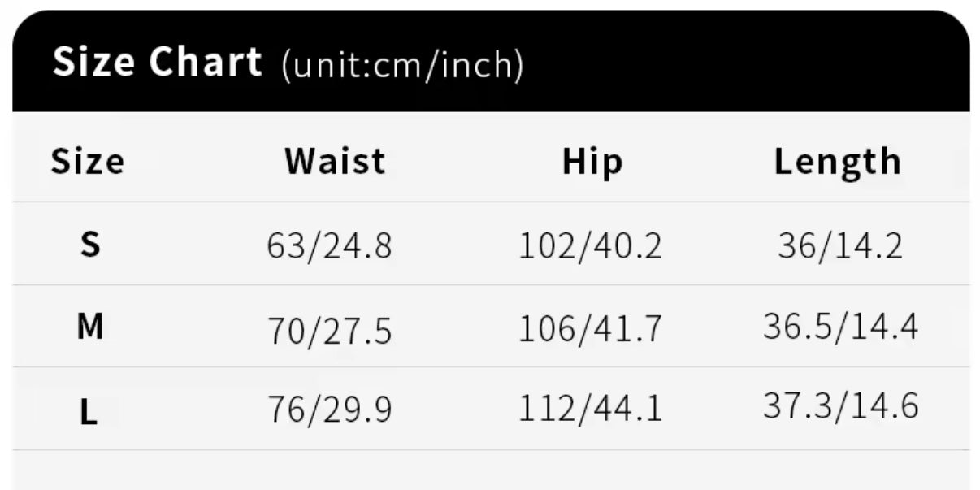Pick the hip measurement 106/41.7
The width and height of the screenshot is (980, 490).
tap(590, 329)
